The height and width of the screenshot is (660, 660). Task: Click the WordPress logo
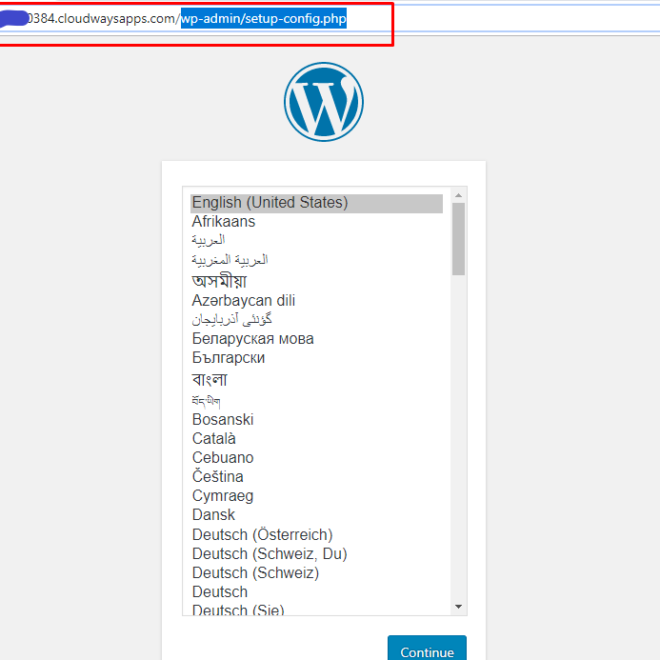323,102
